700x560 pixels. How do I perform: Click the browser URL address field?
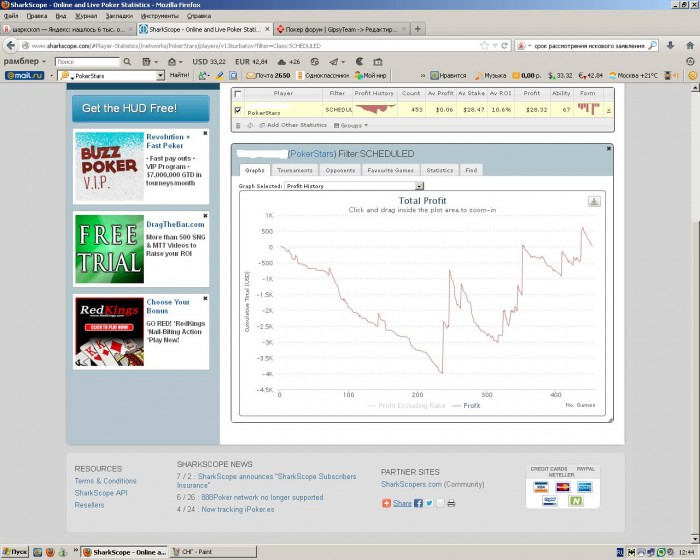(254, 46)
